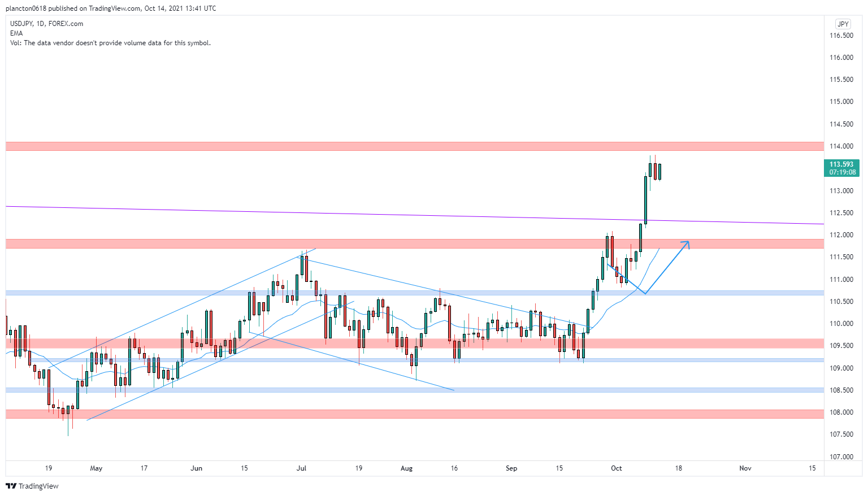Click the 107.500 price axis label
The width and height of the screenshot is (868, 496).
pos(841,434)
